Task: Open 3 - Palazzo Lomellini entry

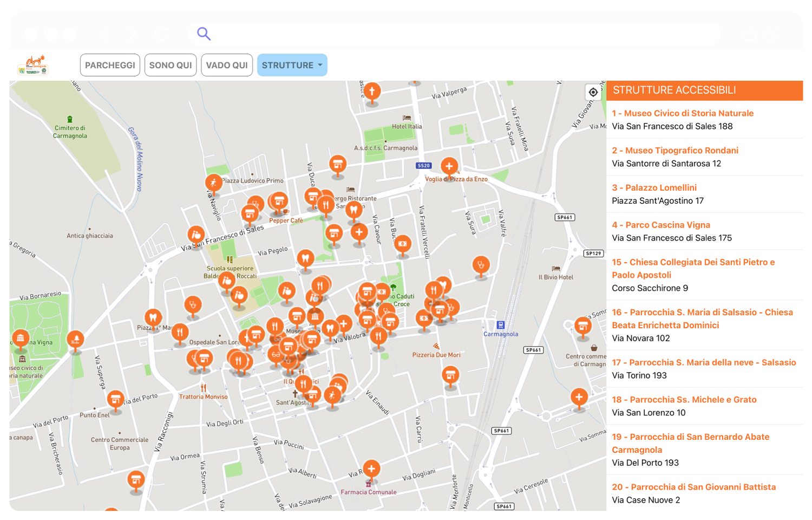Action: pos(654,188)
